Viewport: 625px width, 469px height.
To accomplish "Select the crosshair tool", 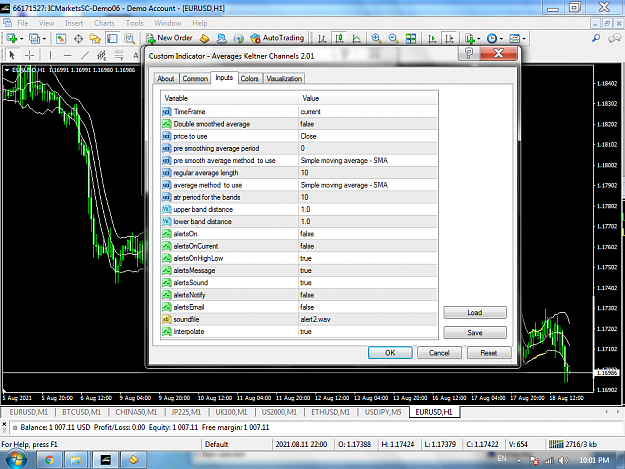I will (x=29, y=55).
